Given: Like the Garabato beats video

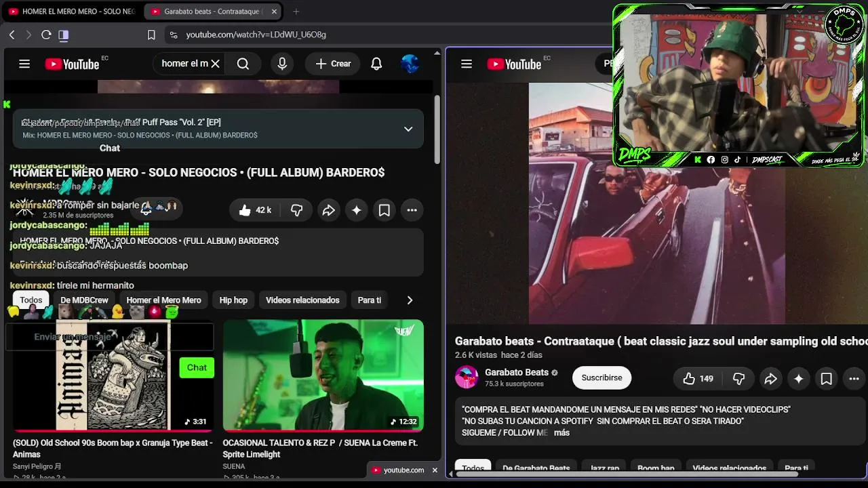Looking at the screenshot, I should pos(698,379).
